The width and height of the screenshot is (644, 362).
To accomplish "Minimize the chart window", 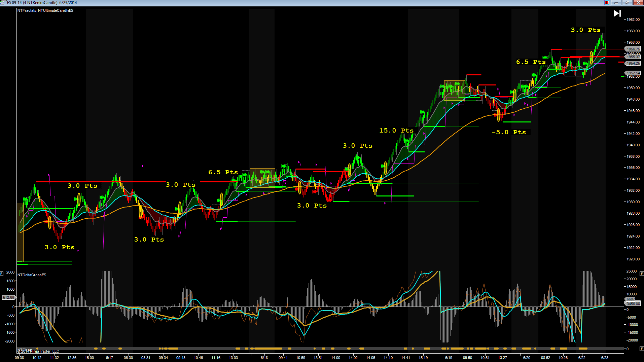I will tap(616, 3).
